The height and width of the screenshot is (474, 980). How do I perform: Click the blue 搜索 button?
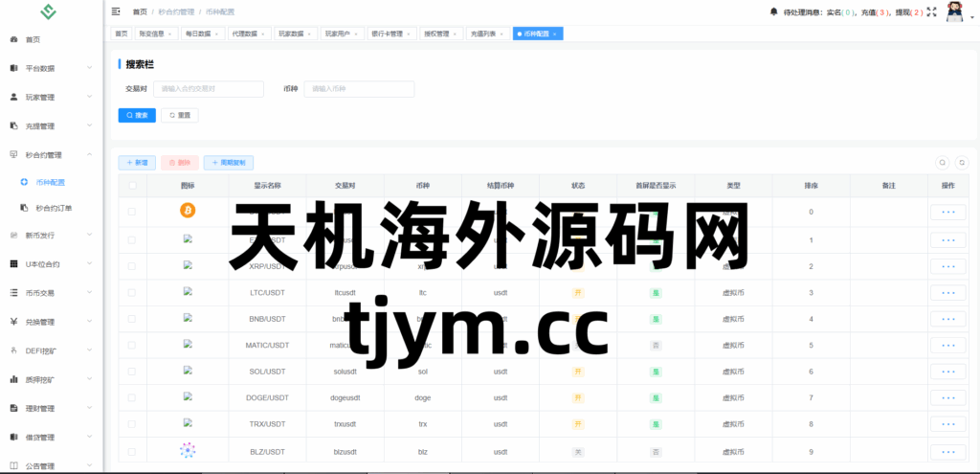pyautogui.click(x=137, y=115)
